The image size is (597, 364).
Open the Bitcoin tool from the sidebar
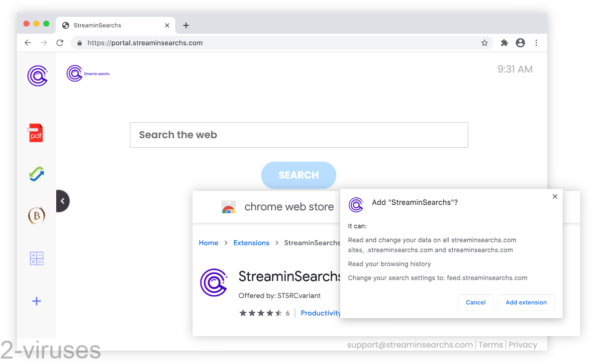[x=36, y=215]
